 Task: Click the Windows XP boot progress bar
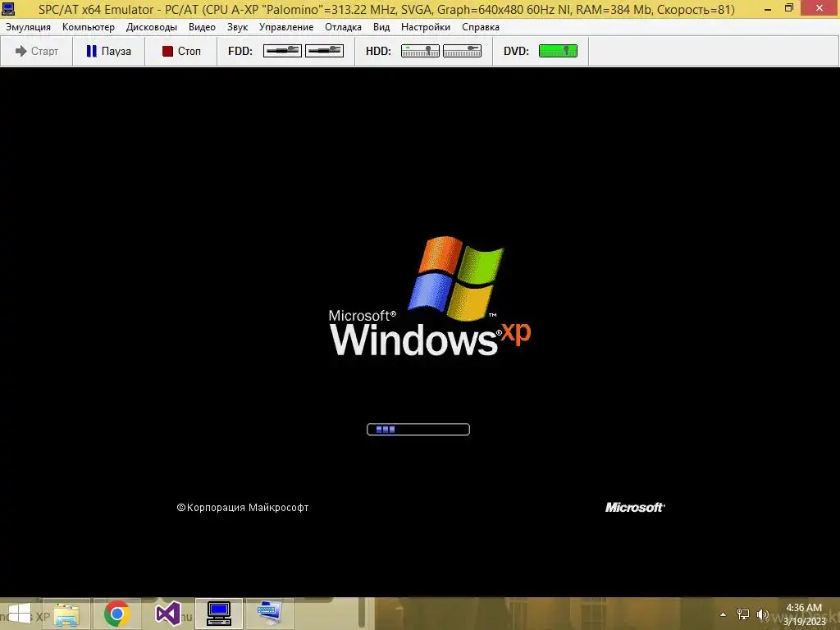[x=418, y=429]
